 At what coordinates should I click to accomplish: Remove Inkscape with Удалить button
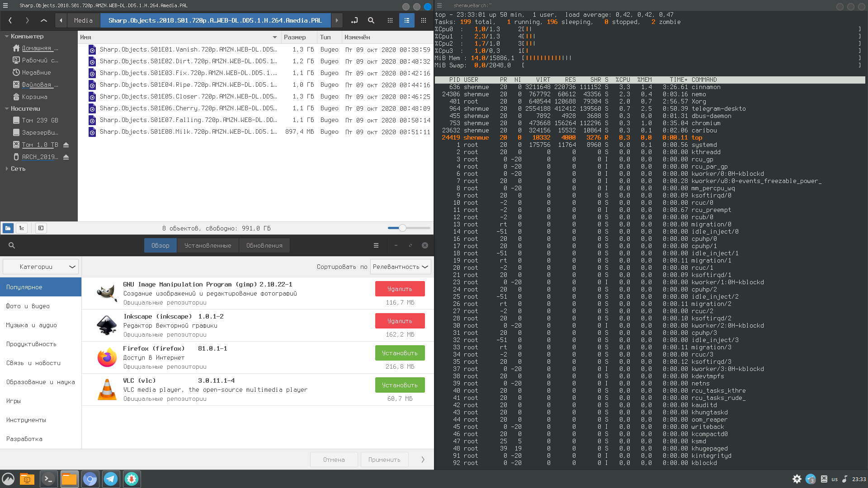(400, 321)
